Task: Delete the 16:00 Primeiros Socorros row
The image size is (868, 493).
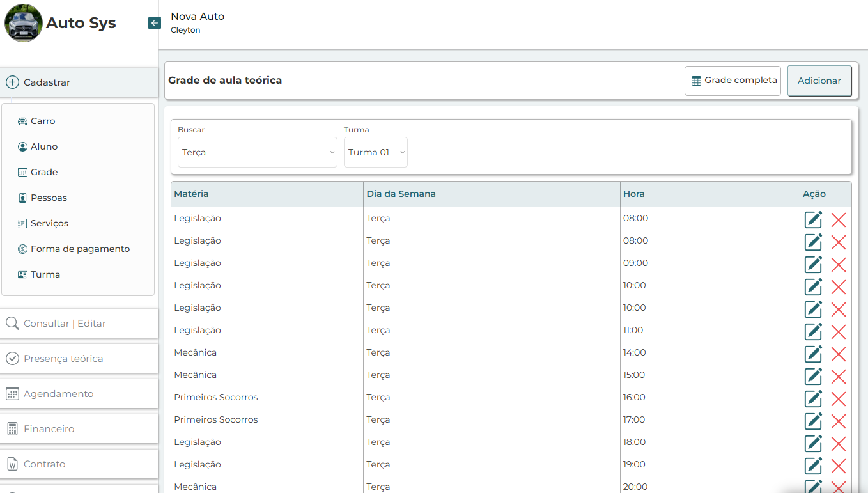Action: (x=838, y=398)
